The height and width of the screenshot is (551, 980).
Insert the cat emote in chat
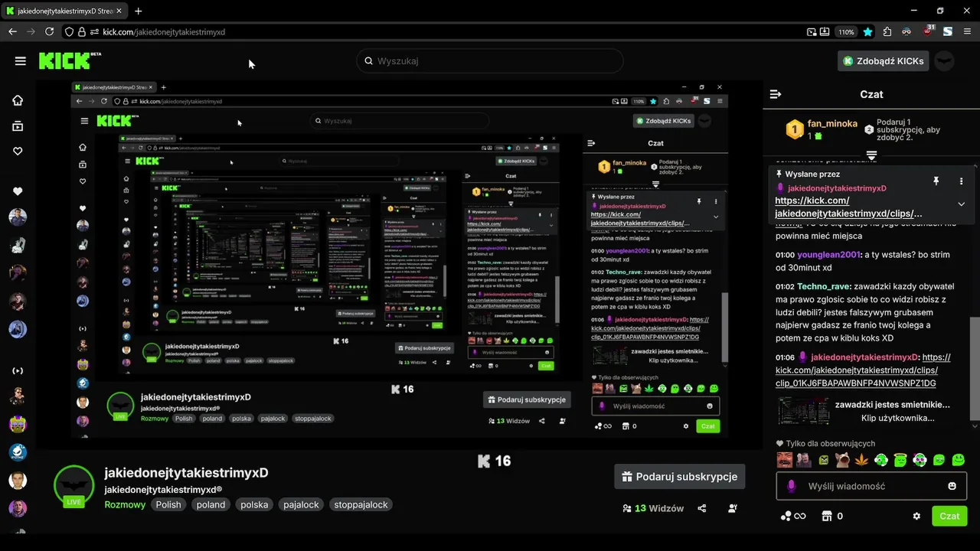click(842, 460)
